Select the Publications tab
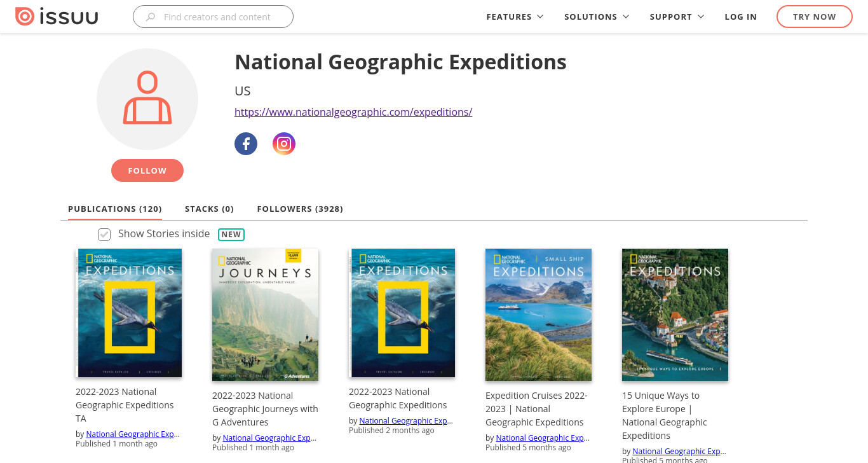Screen dimensions: 868x463 115,209
